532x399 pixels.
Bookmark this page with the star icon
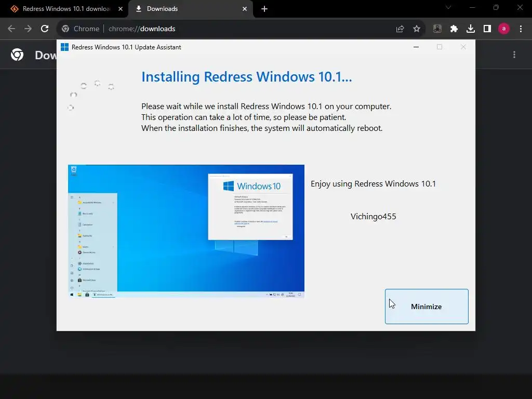pos(417,29)
